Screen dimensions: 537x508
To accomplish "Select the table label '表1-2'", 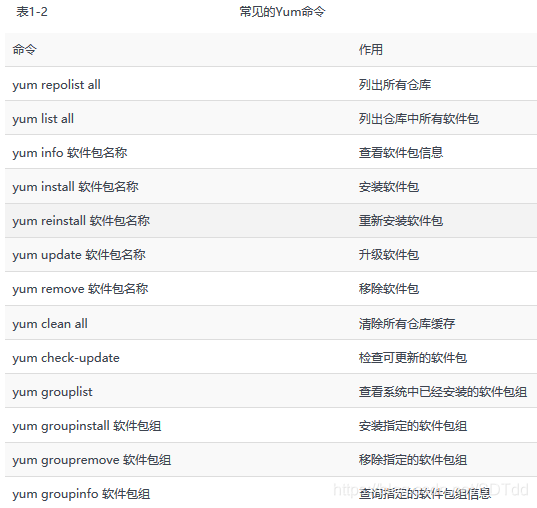I will click(32, 12).
